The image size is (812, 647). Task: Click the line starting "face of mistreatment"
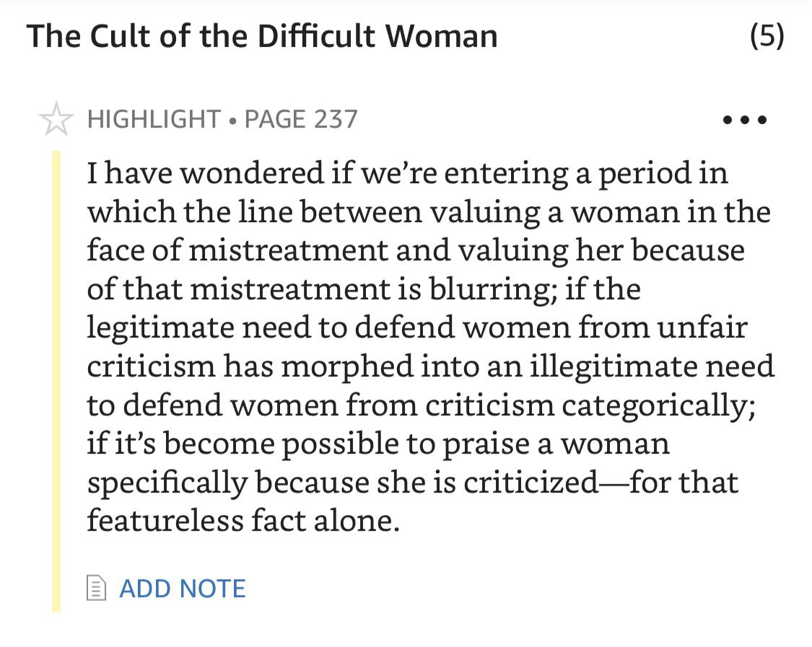(x=415, y=250)
